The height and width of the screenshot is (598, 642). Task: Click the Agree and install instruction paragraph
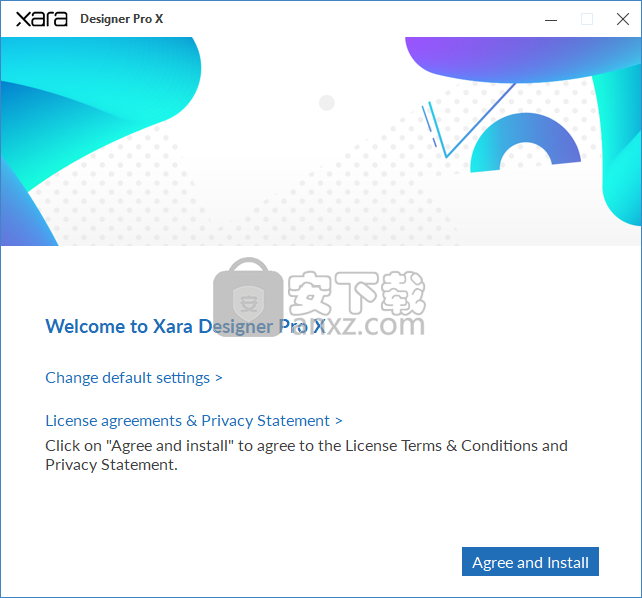(x=306, y=455)
